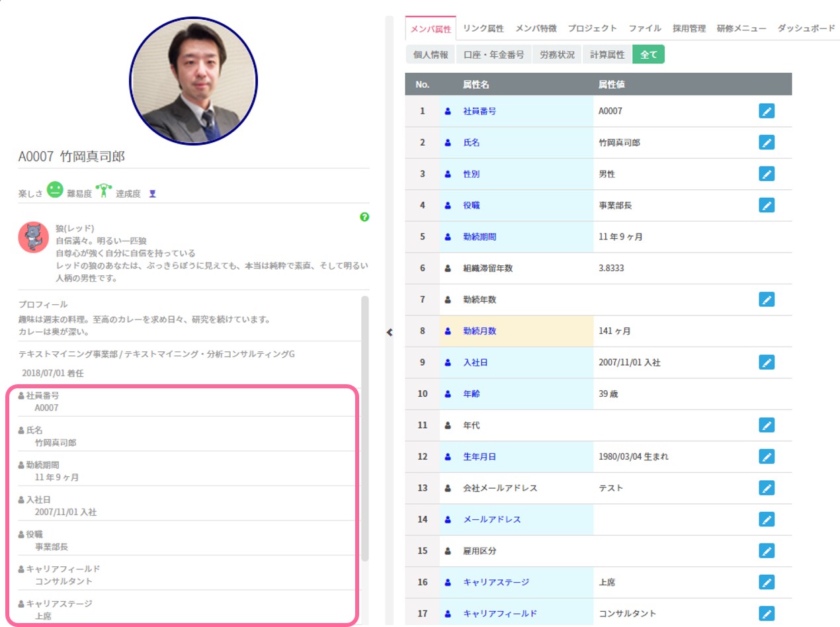Click the employee profile photo

click(193, 80)
